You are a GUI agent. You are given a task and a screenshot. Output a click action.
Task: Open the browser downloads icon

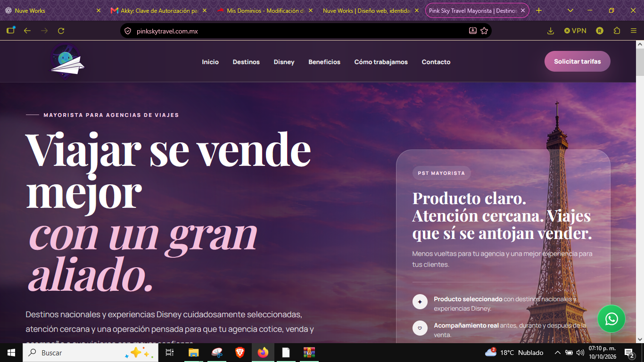[x=551, y=31]
